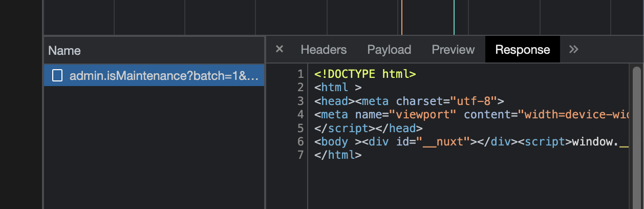Click the body div __nuxt line
The image size is (644, 209).
click(471, 141)
